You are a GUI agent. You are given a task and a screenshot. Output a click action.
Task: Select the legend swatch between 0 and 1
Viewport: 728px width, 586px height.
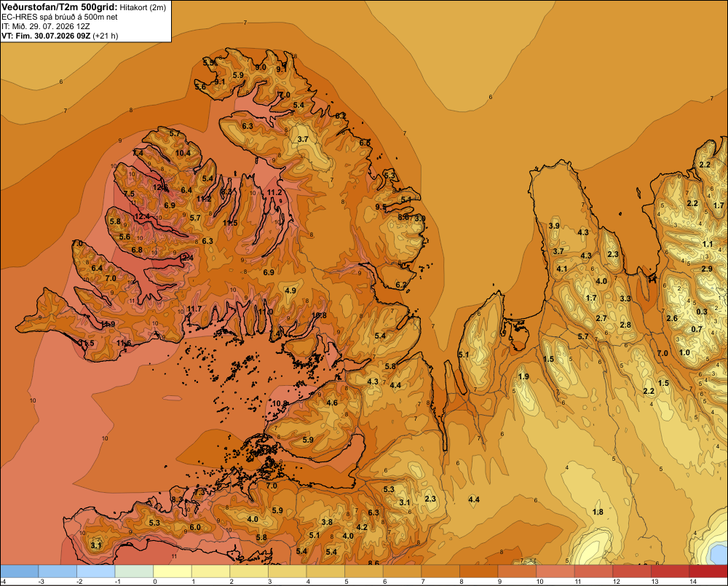pyautogui.click(x=173, y=571)
